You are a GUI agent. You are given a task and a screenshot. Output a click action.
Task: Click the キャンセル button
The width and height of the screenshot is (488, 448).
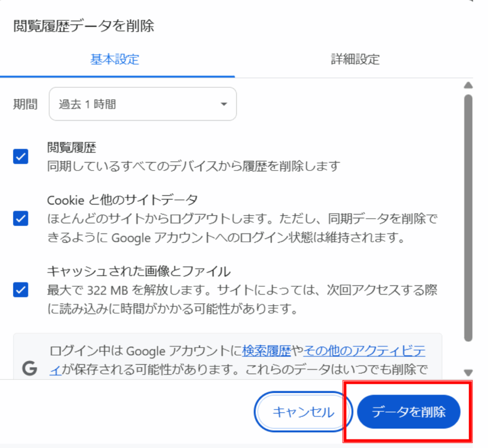click(x=303, y=412)
